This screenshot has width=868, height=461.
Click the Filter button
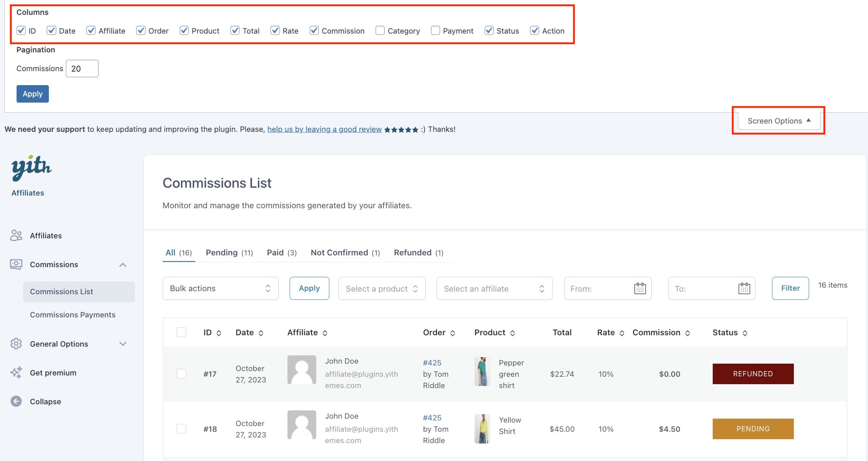(x=790, y=288)
